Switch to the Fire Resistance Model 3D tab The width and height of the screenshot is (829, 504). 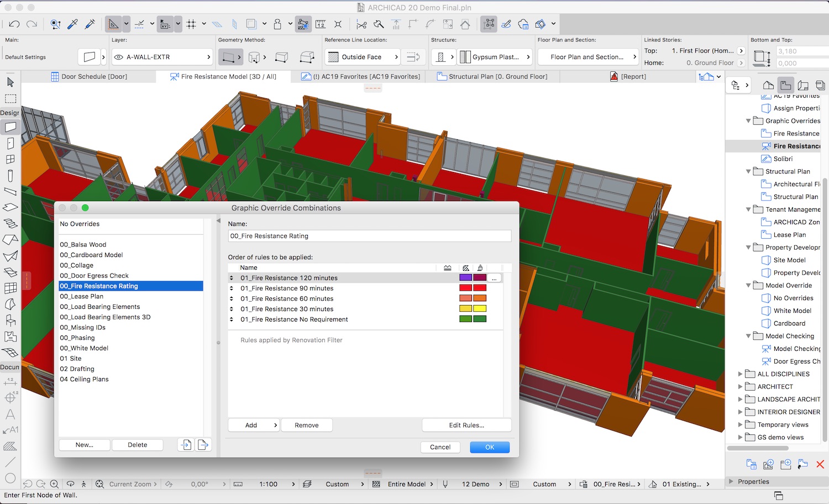[223, 77]
